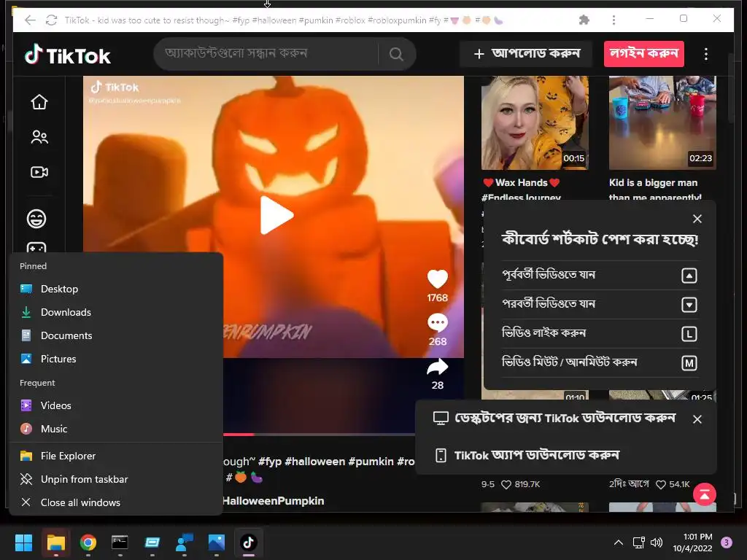747x560 pixels.
Task: Select the gaming controller icon in sidebar
Action: 36,248
